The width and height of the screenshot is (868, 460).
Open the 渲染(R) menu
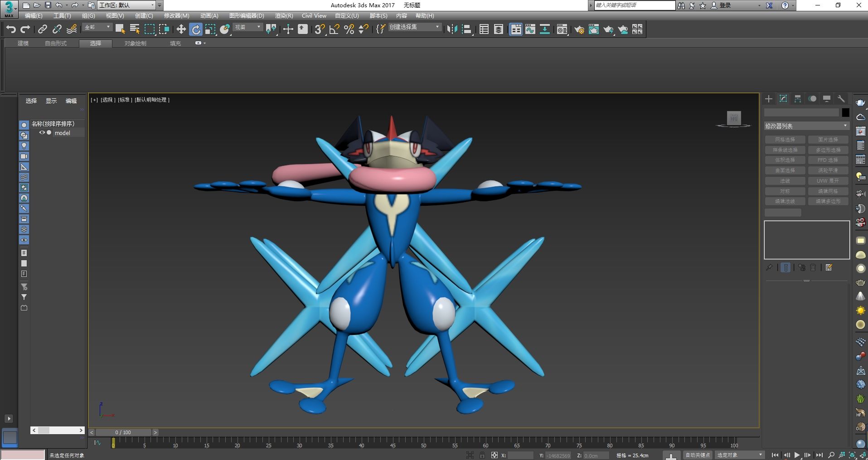(284, 15)
